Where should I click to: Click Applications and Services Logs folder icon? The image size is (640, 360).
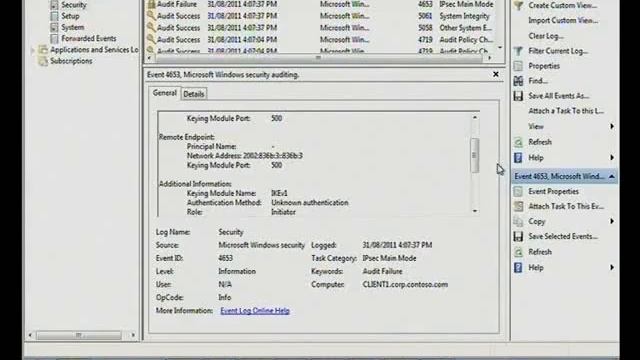[43, 49]
